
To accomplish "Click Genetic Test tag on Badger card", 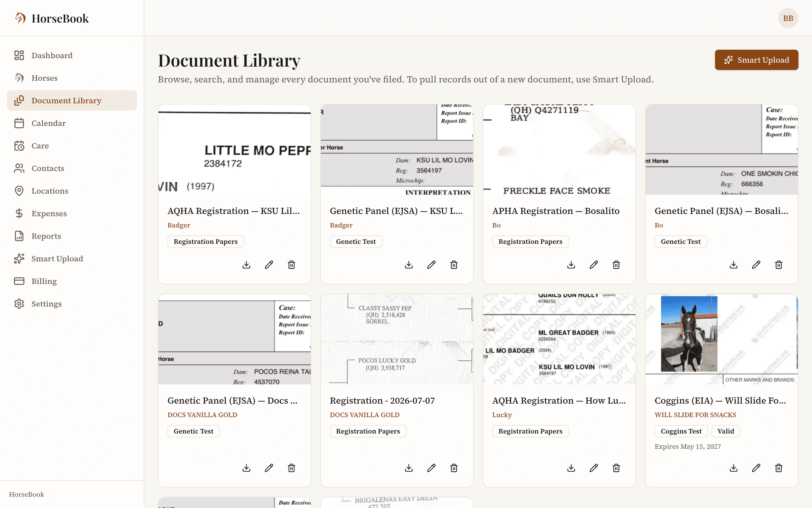I will coord(356,242).
